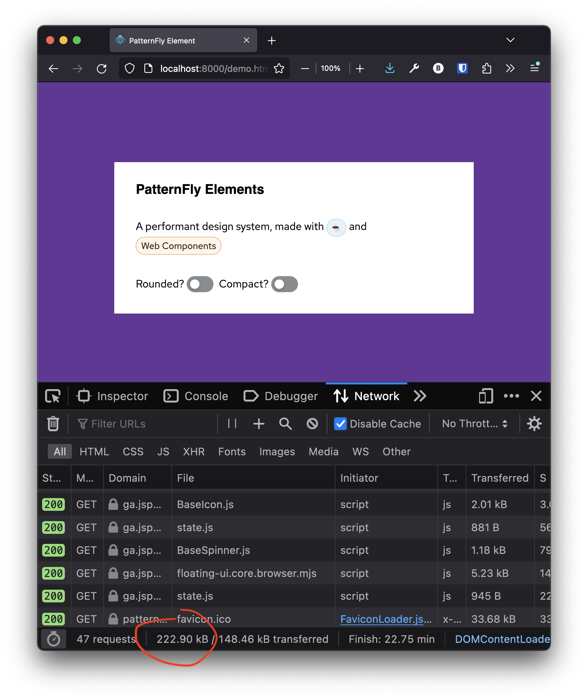Click the Filter URLs input field
The width and height of the screenshot is (588, 700).
(118, 424)
